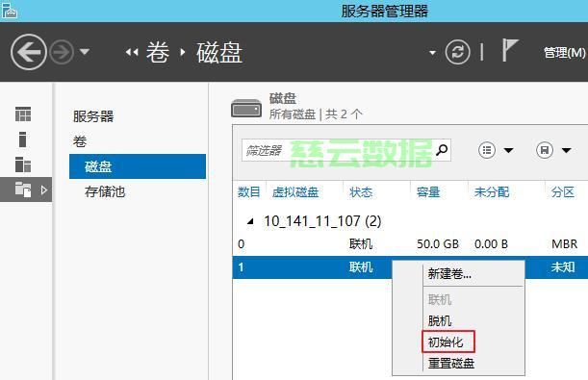Refresh the Server Manager view

tap(457, 52)
